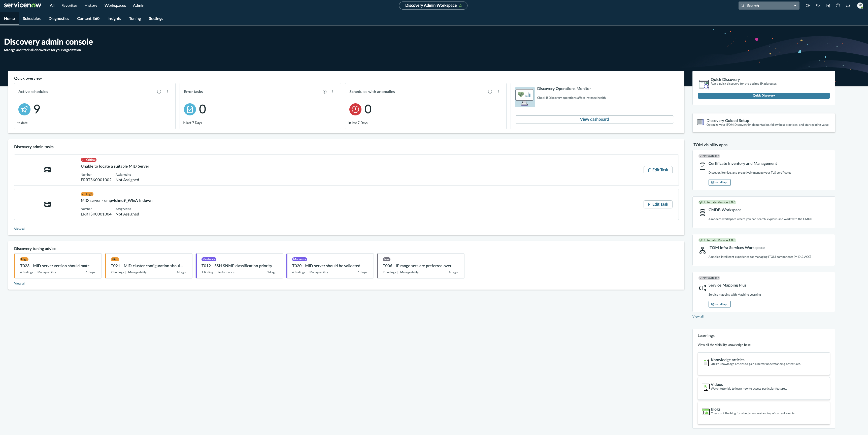Viewport: 868px width, 435px height.
Task: Open the Workspaces menu
Action: tap(115, 5)
